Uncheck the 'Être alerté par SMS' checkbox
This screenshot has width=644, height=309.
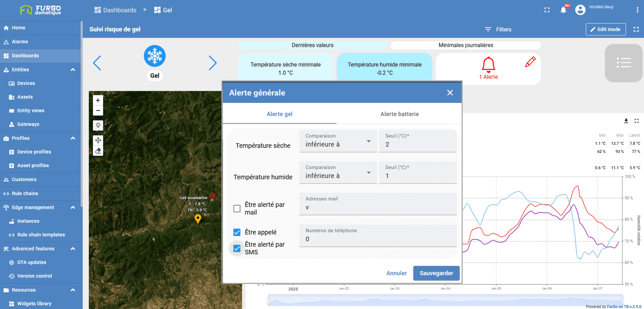[237, 249]
